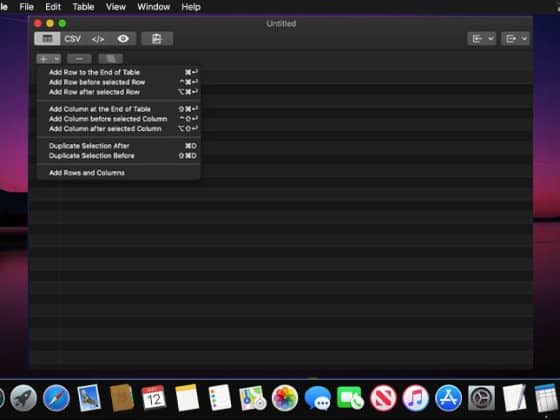The height and width of the screenshot is (420, 560).
Task: Open System Preferences gear in Dock
Action: 481,398
